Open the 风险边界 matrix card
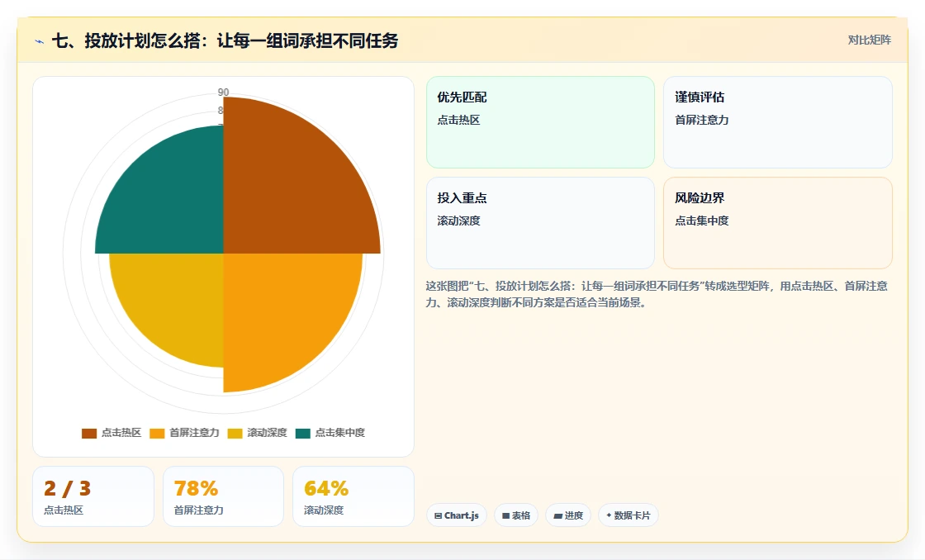Viewport: 925px width, 560px height. [777, 223]
